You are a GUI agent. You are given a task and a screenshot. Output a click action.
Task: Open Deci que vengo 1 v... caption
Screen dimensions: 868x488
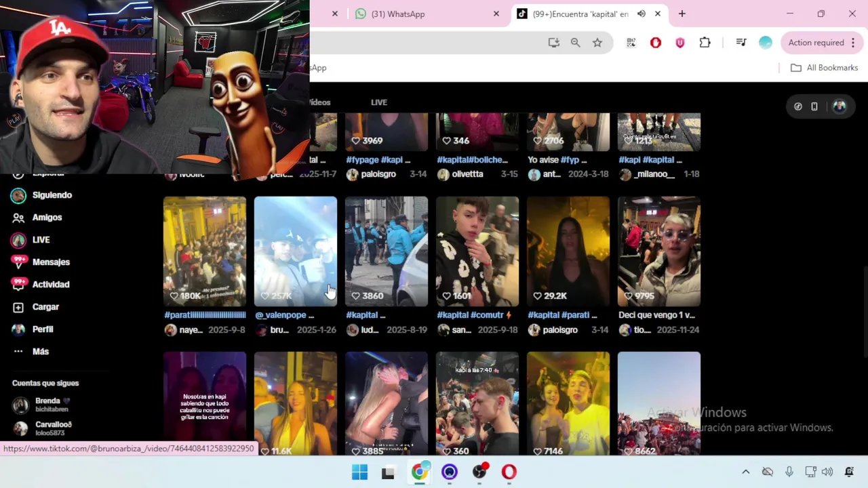[656, 315]
